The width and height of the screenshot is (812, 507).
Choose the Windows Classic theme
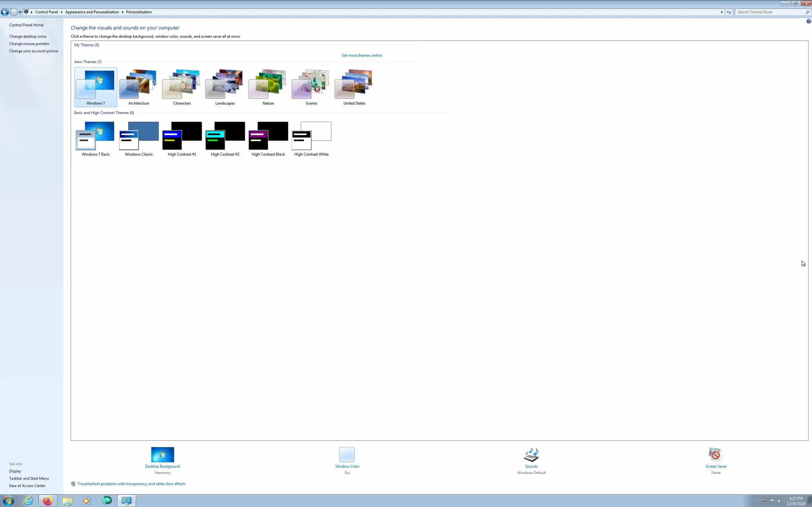coord(139,138)
